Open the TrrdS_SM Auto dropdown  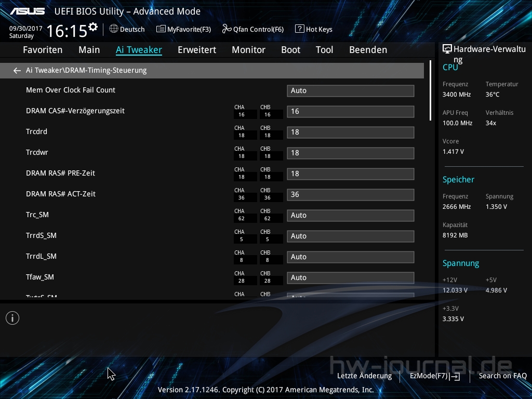(351, 236)
